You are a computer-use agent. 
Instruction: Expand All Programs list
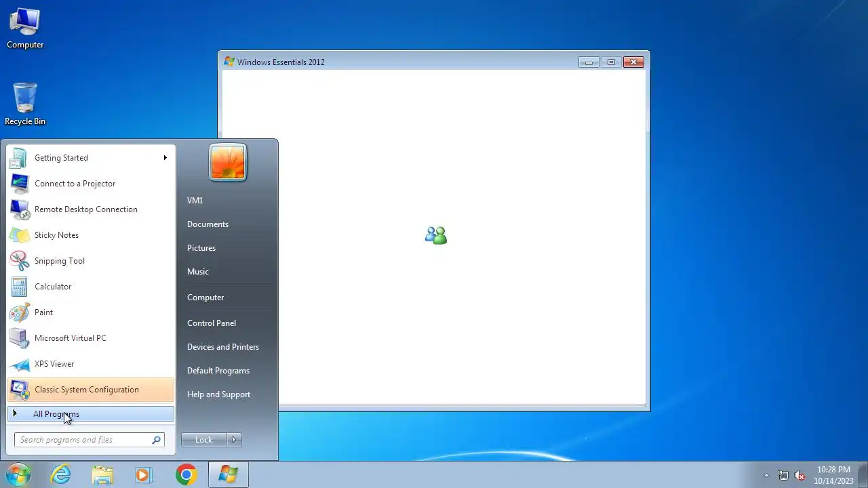click(91, 414)
